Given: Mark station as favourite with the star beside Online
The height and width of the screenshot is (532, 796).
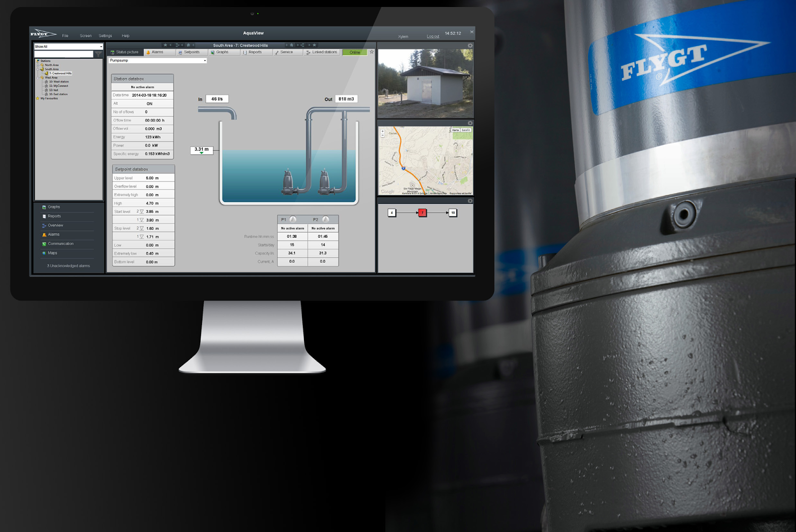Looking at the screenshot, I should [372, 52].
